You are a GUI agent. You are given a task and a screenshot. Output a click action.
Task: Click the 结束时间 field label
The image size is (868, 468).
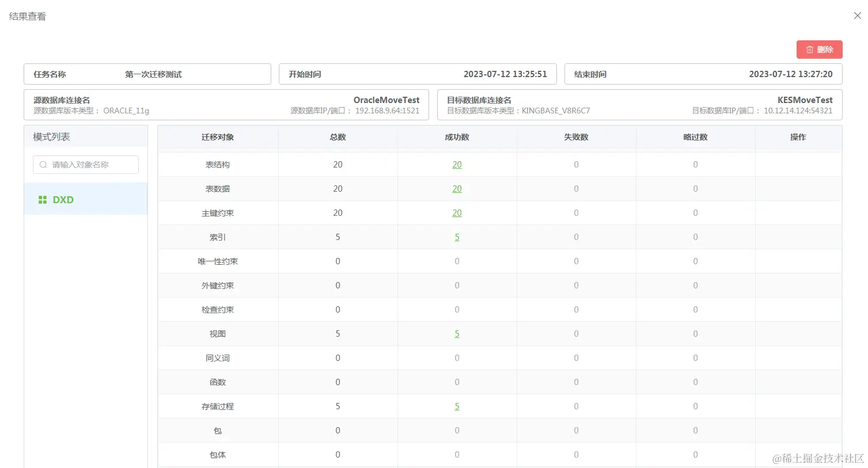[x=590, y=74]
